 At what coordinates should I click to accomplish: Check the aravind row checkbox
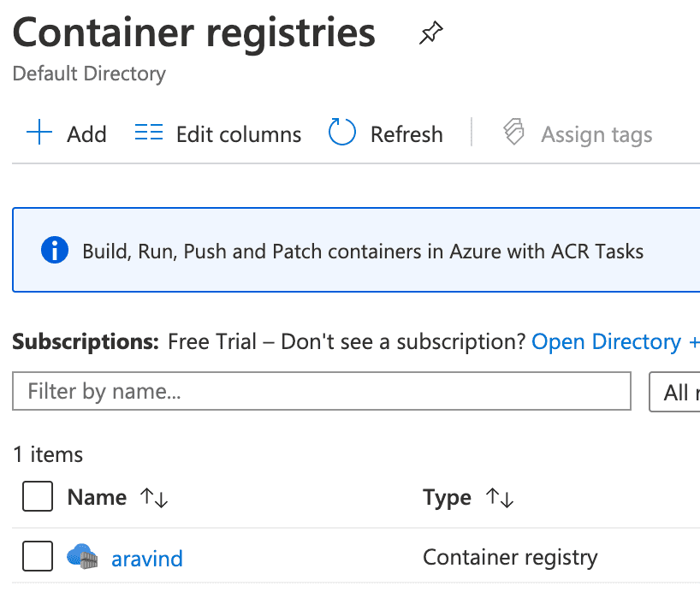click(38, 557)
